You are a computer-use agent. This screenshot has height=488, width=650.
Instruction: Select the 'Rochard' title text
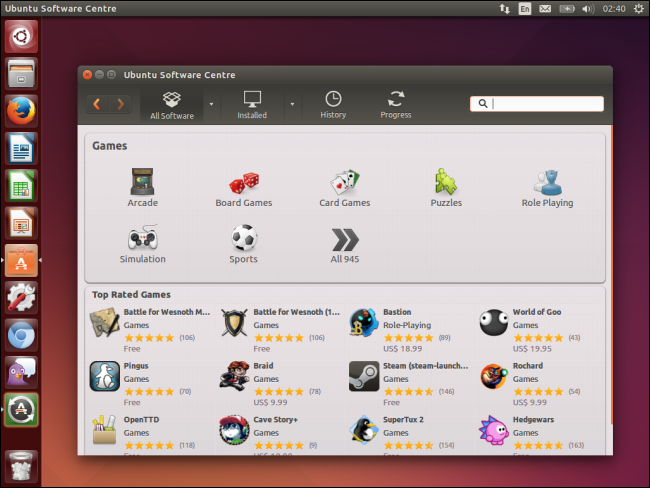pyautogui.click(x=528, y=366)
